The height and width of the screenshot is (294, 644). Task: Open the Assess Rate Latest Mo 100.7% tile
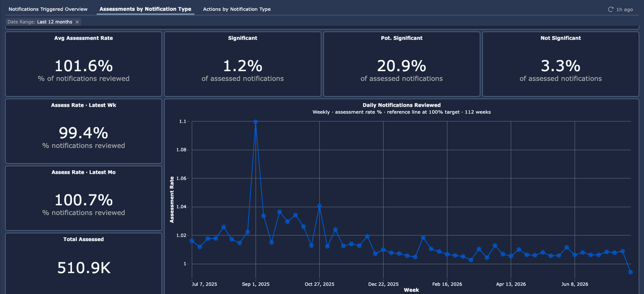coord(84,198)
